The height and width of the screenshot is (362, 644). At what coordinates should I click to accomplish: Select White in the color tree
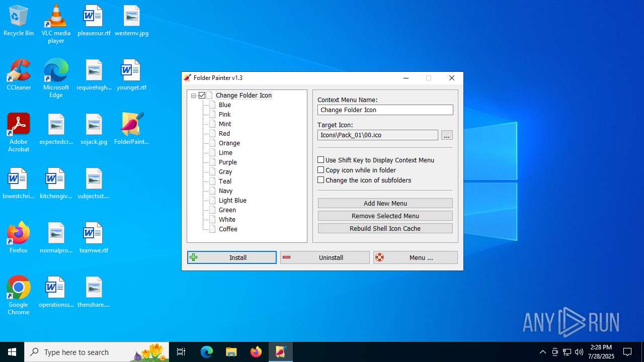pyautogui.click(x=227, y=220)
